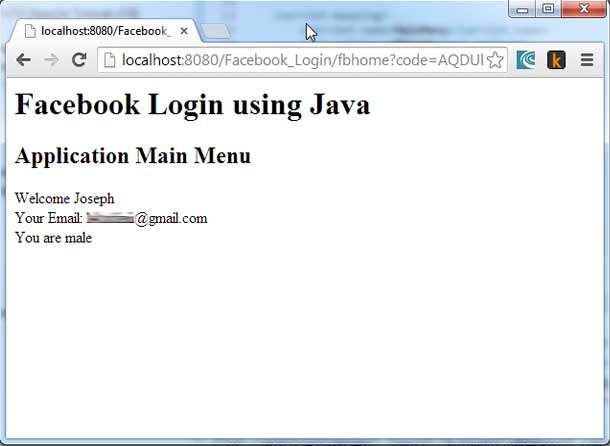
Task: Reload the page with the refresh icon
Action: [x=79, y=60]
